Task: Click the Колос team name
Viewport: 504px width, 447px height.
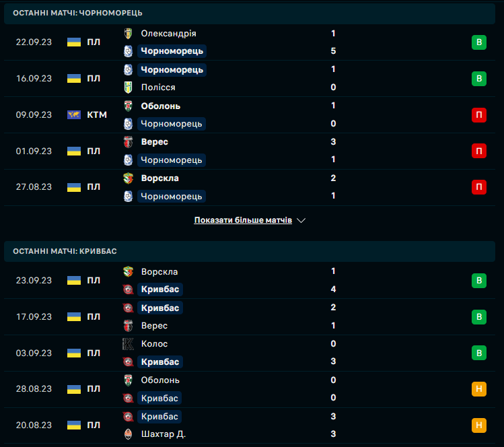Action: point(155,344)
